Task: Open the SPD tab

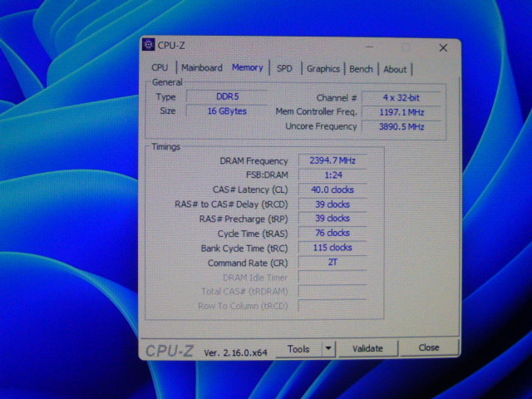Action: (284, 68)
